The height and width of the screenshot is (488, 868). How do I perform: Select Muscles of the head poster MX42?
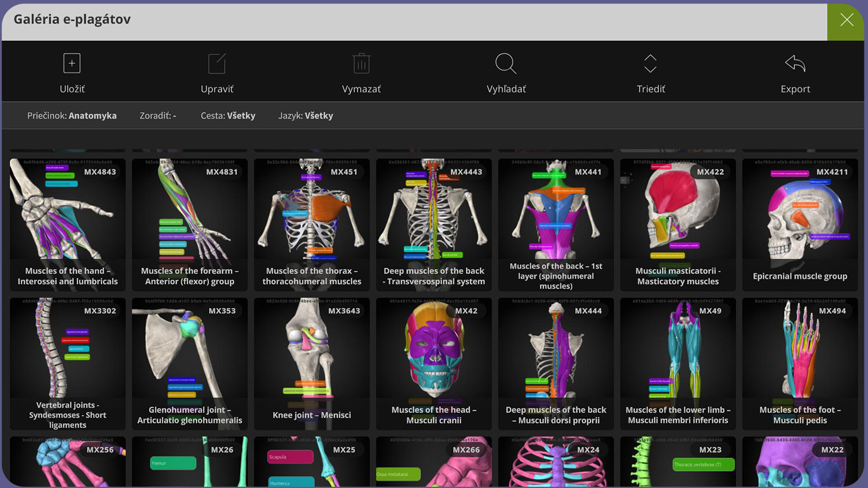434,363
